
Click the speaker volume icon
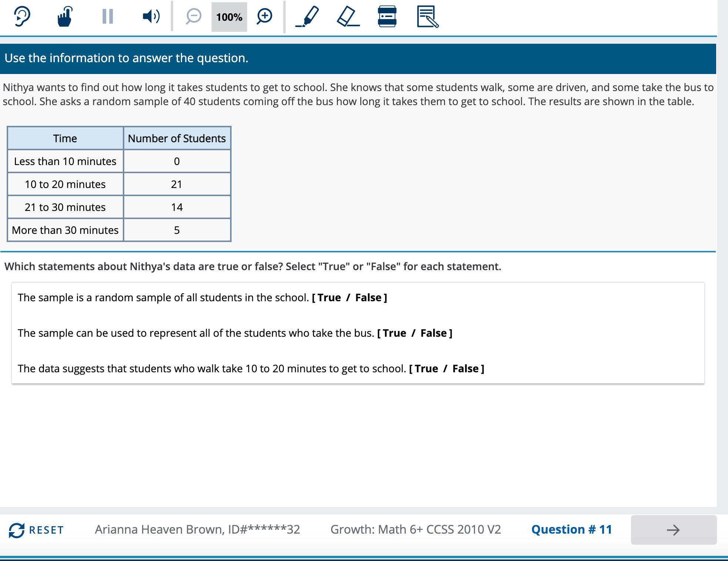(151, 17)
